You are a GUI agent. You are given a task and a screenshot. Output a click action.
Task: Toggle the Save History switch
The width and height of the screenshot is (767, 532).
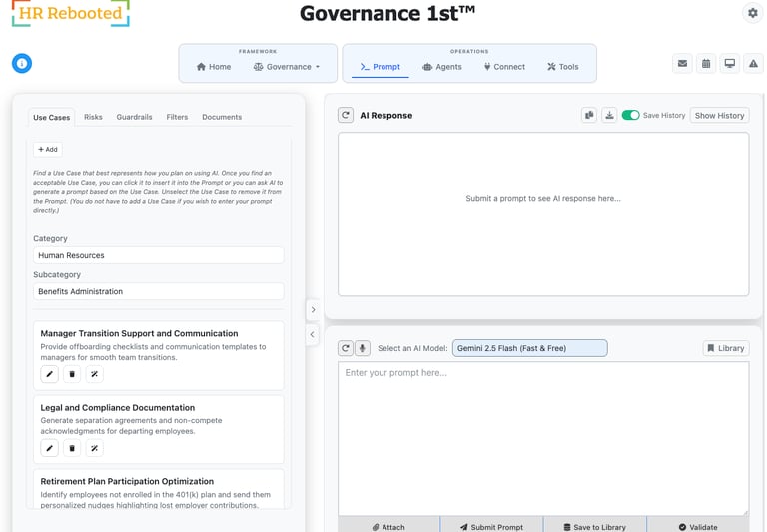coord(630,115)
